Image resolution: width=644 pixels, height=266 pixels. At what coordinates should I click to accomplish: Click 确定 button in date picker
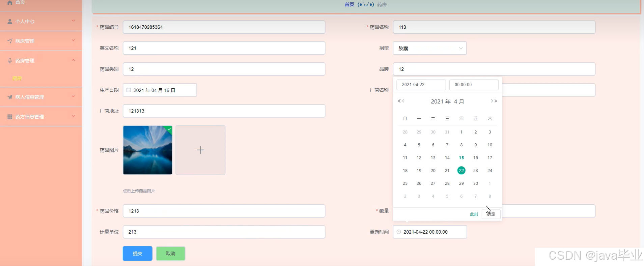point(491,214)
